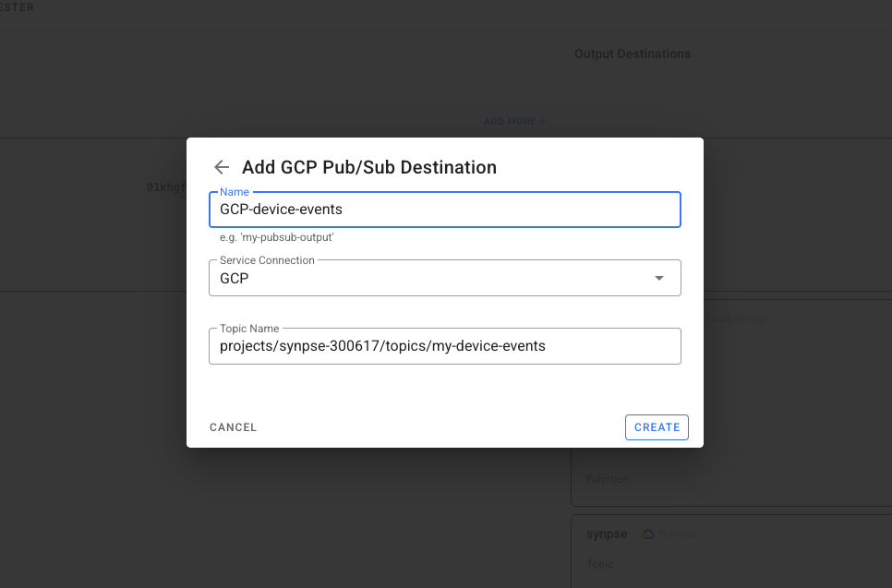Click the Function card under Output Destinations
Viewport: 892px width, 588px height.
point(608,479)
